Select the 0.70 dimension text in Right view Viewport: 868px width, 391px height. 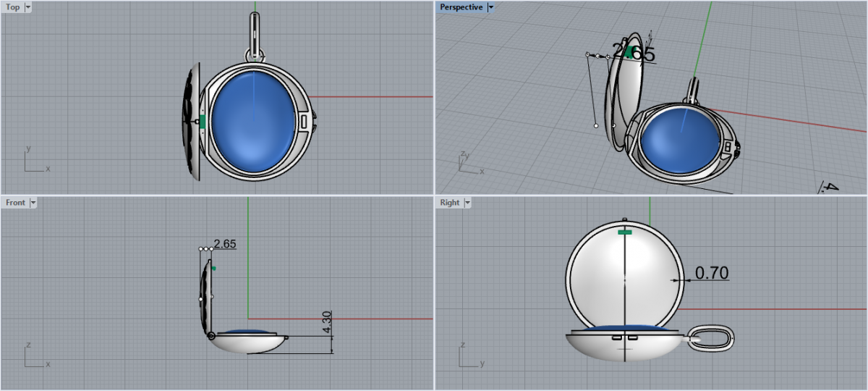coord(711,273)
